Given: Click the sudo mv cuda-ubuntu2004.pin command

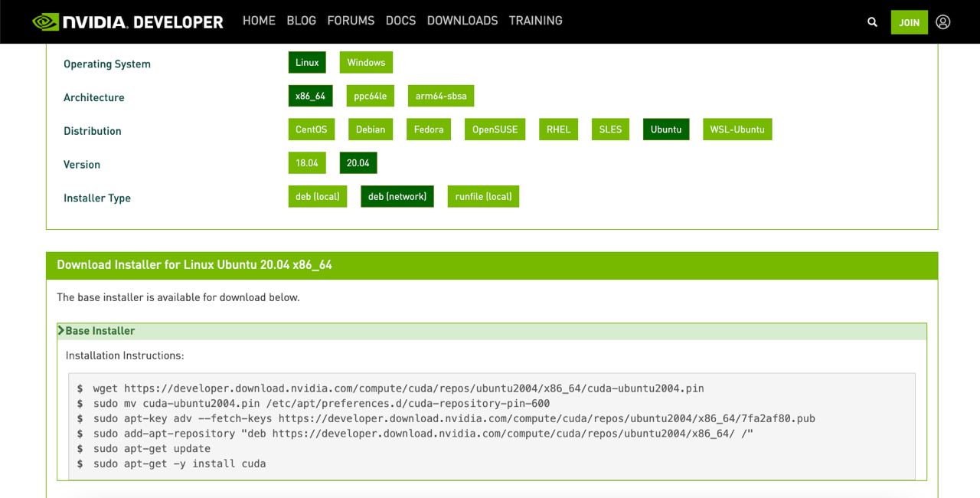Looking at the screenshot, I should 322,404.
